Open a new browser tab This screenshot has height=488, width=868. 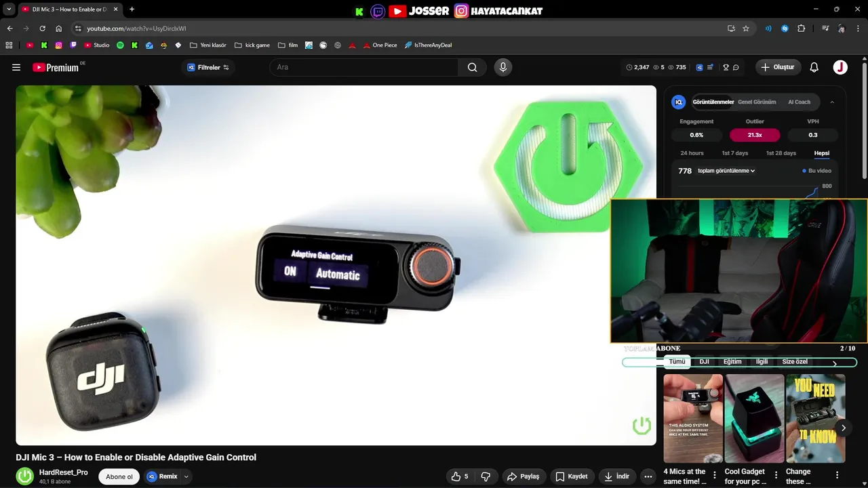point(132,9)
